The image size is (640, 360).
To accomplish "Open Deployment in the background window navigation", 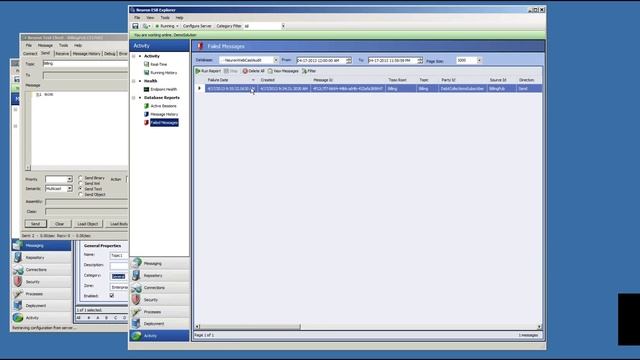I will click(x=41, y=306).
